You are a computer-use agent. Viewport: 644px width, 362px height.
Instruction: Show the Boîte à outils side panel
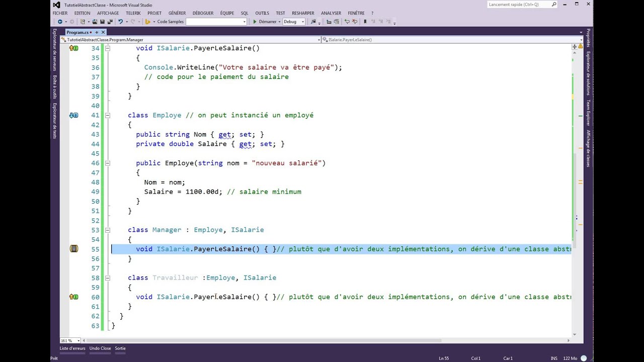click(x=55, y=87)
